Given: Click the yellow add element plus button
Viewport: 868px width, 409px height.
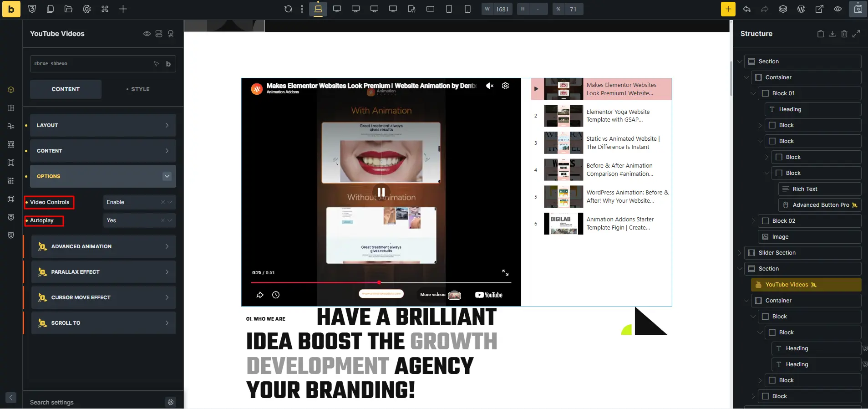Looking at the screenshot, I should coord(728,9).
